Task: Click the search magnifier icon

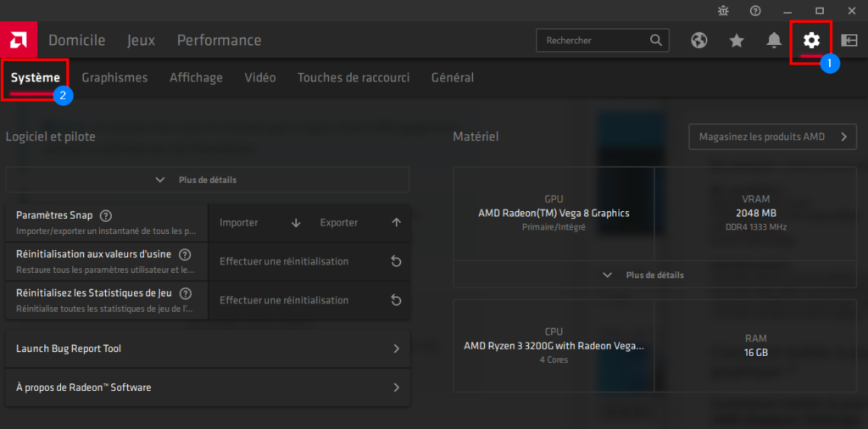Action: [x=655, y=41]
